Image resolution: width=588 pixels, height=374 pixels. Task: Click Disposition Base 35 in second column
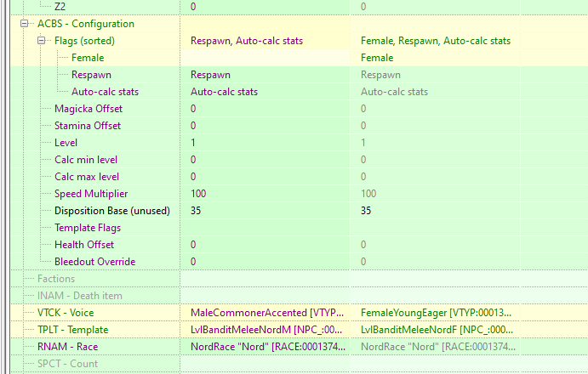pyautogui.click(x=366, y=211)
